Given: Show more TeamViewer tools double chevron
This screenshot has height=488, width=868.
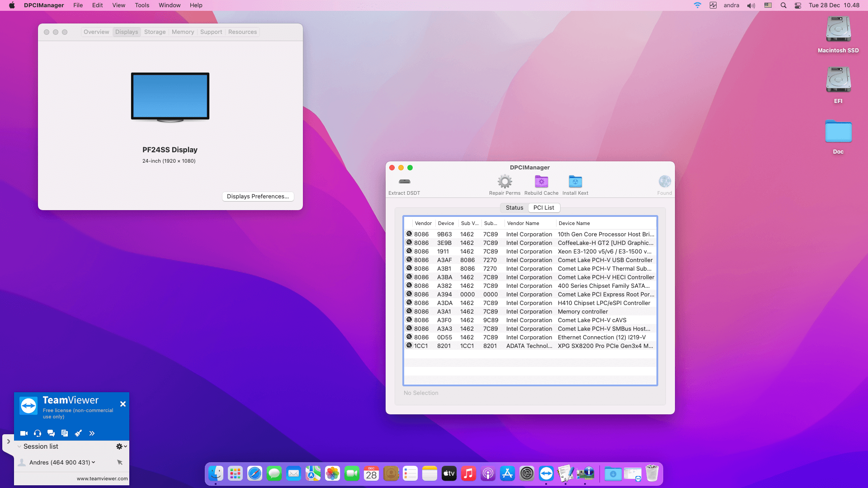Looking at the screenshot, I should (92, 433).
